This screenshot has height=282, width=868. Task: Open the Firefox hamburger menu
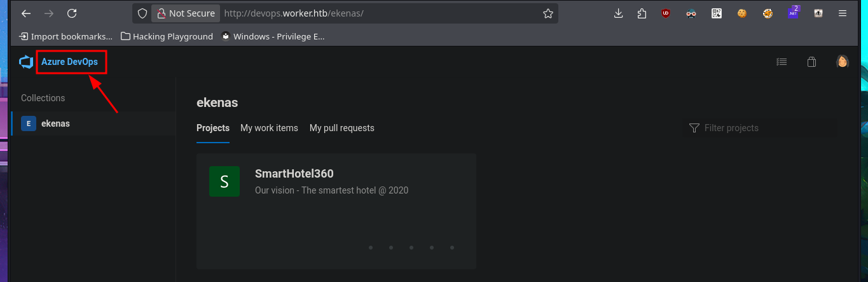click(x=843, y=13)
